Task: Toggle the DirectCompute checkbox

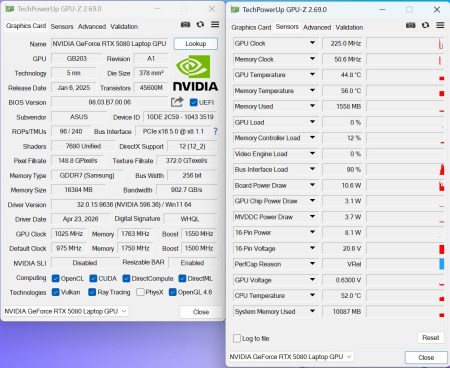Action: (126, 278)
